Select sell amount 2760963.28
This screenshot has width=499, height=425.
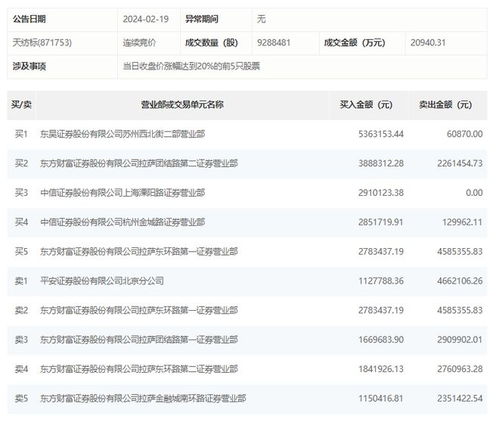click(x=460, y=369)
